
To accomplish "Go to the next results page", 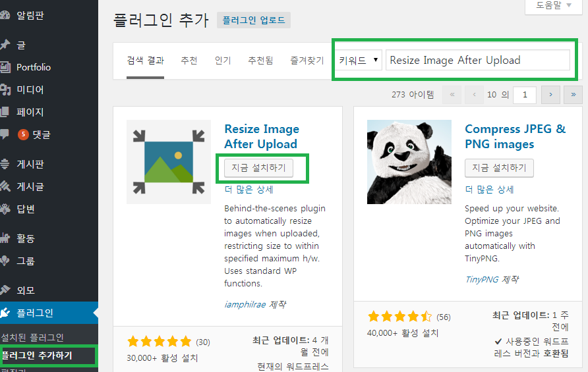I will click(x=550, y=94).
